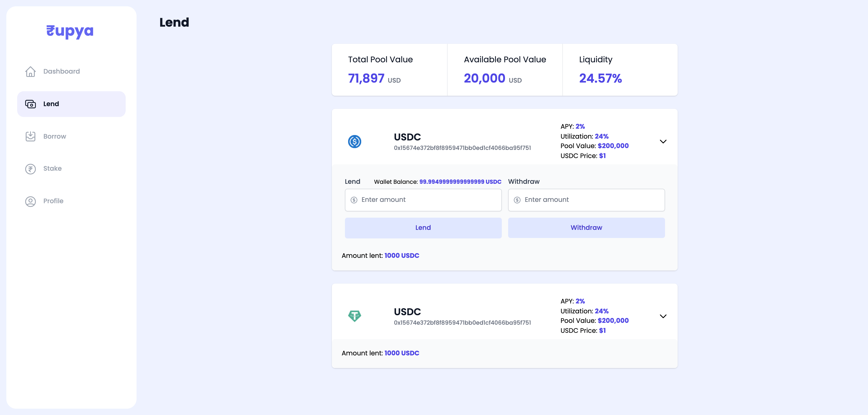This screenshot has width=868, height=415.
Task: Select the home icon next to Dashboard
Action: [31, 72]
